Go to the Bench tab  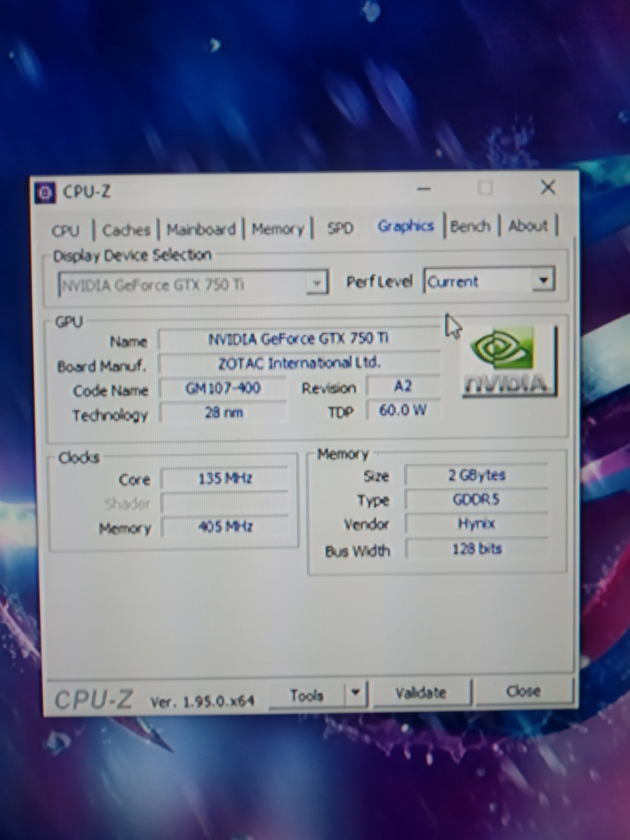click(471, 227)
